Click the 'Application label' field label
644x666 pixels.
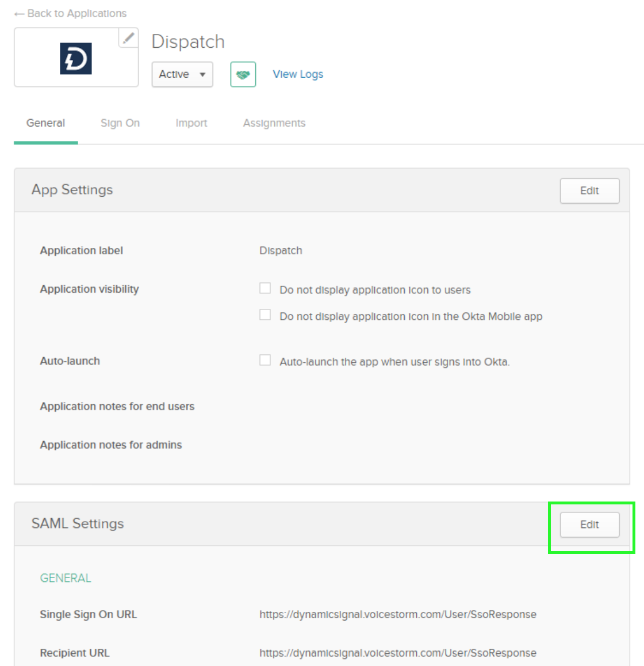82,251
